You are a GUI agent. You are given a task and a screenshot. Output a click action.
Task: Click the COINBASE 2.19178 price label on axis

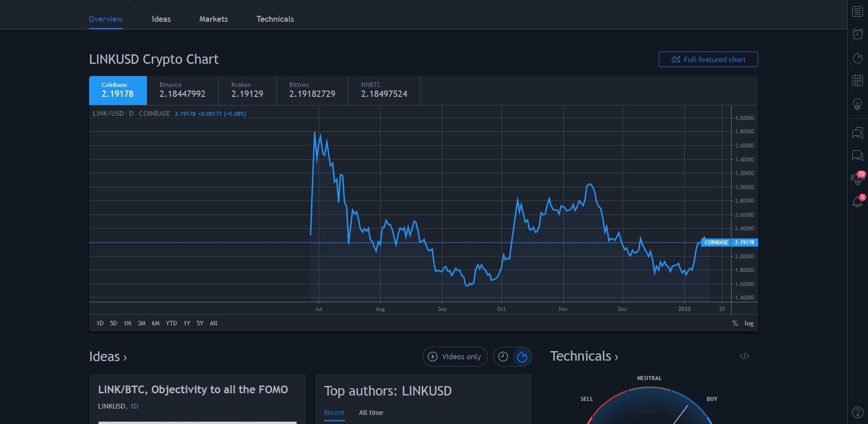(x=729, y=243)
